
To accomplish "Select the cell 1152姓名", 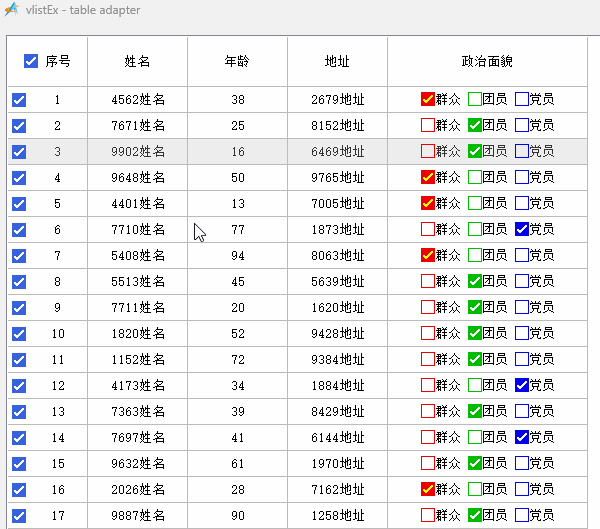I will click(x=137, y=360).
